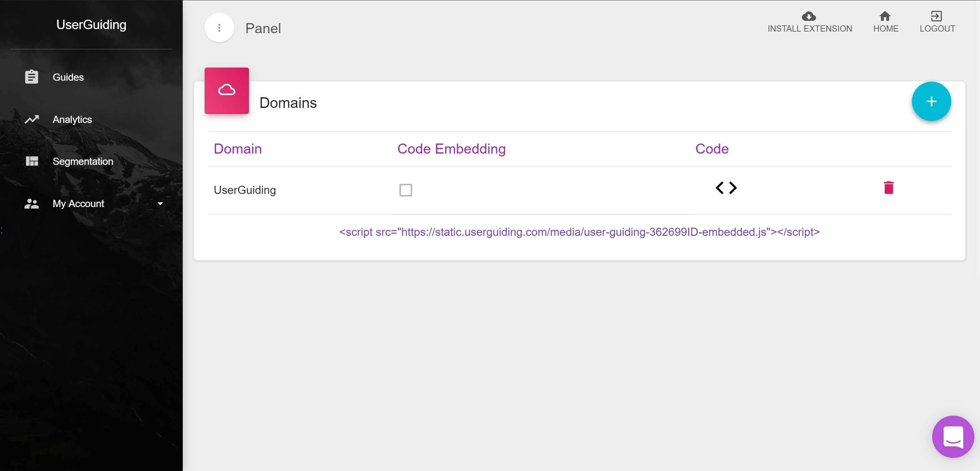Click the Home house icon
The width and height of the screenshot is (980, 471).
pos(885,16)
